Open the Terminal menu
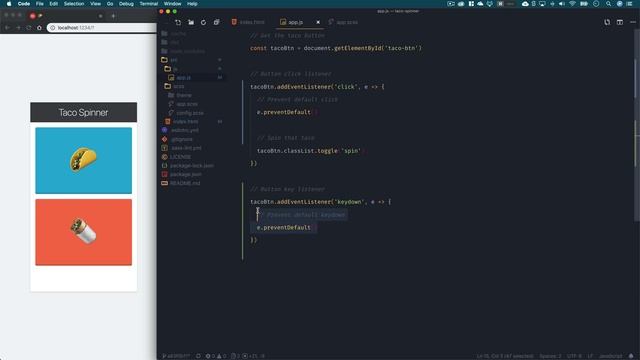The height and width of the screenshot is (360, 640). (149, 4)
